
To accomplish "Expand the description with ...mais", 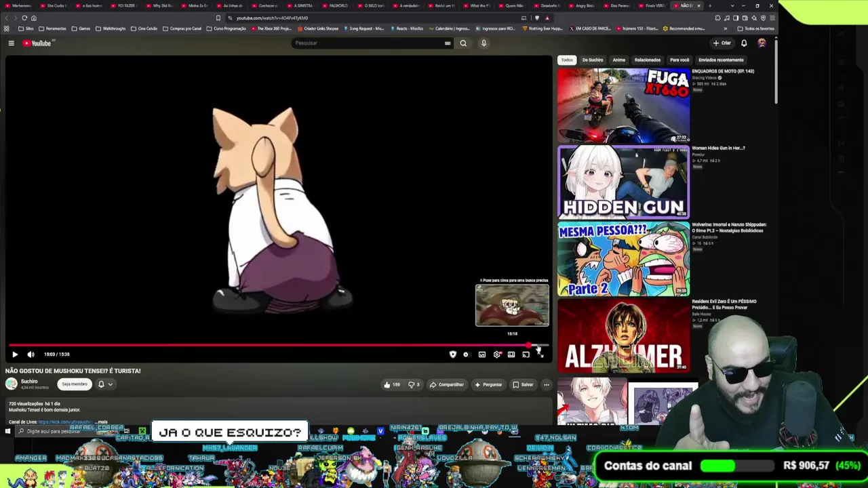I will pyautogui.click(x=100, y=422).
